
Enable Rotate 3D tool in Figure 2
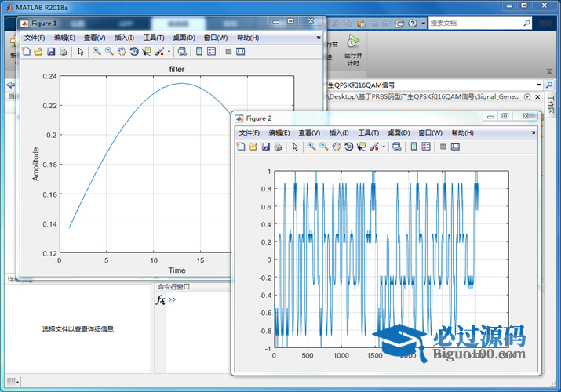pos(349,147)
